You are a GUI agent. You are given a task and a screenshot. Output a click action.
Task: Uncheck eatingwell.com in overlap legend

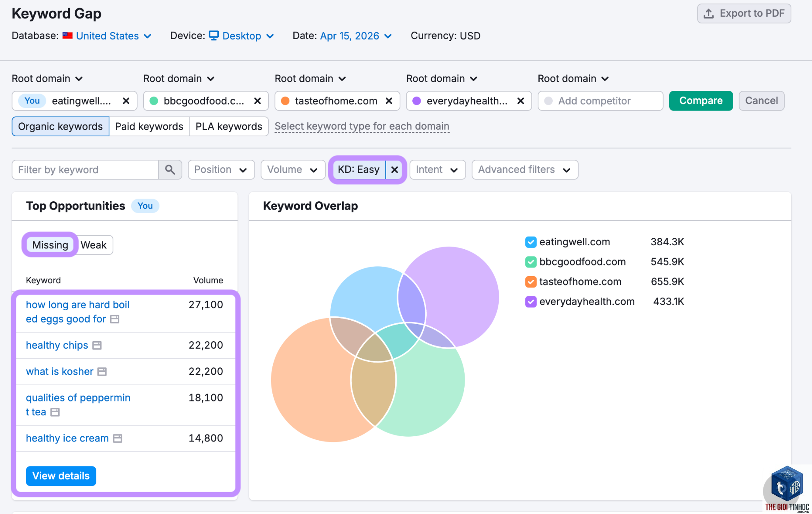pos(530,242)
